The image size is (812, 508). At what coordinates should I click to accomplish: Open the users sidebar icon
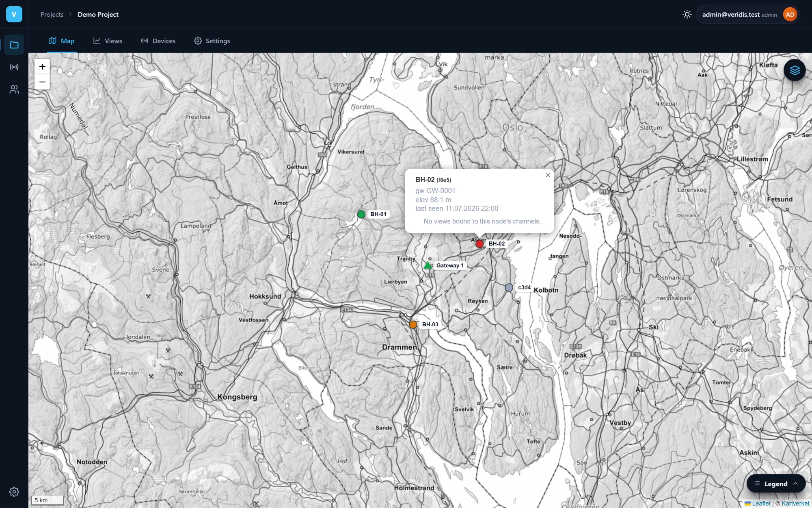click(14, 89)
